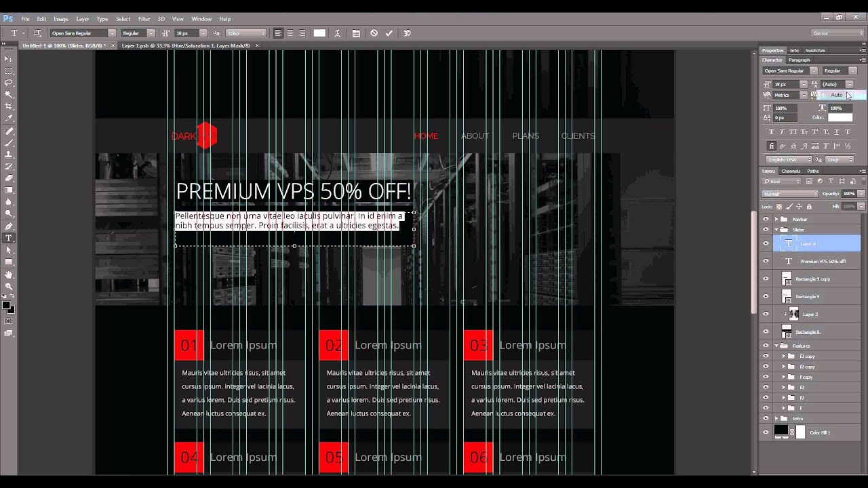Switch to the Channels tab

[x=791, y=171]
